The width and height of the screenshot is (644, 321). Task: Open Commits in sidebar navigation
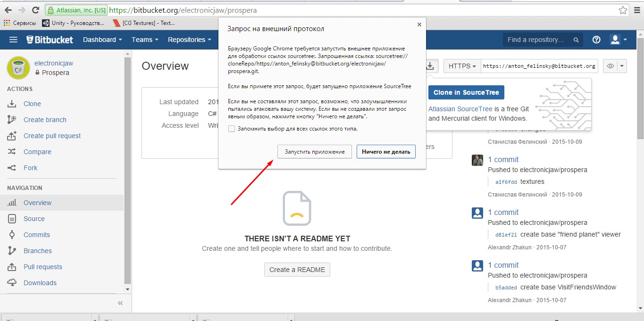point(37,235)
